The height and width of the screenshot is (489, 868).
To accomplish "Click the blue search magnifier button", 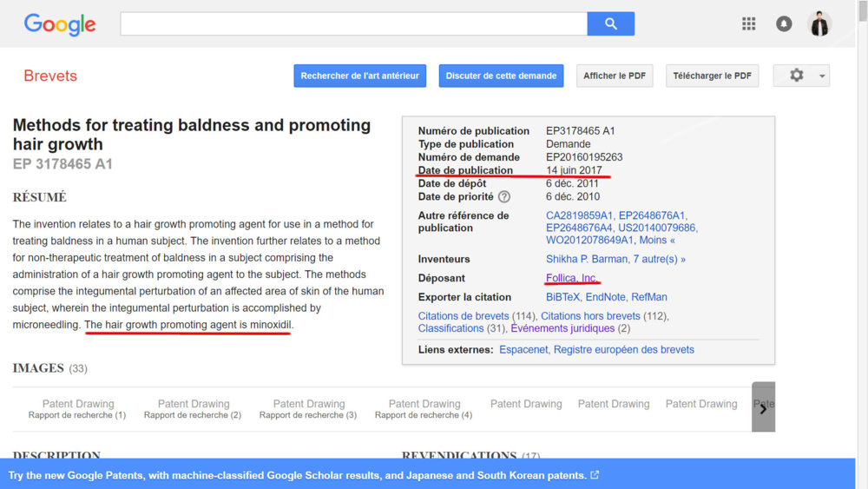I will (610, 24).
